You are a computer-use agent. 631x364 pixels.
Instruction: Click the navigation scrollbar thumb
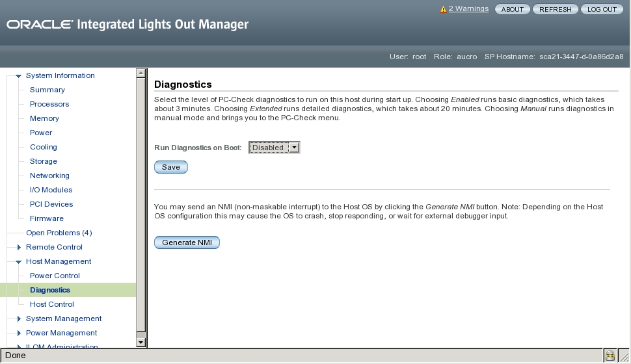click(141, 205)
